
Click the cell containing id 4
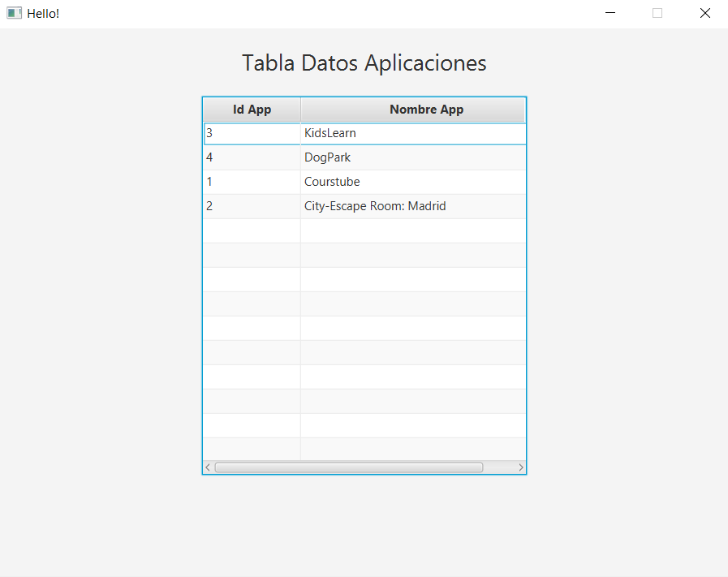[252, 157]
